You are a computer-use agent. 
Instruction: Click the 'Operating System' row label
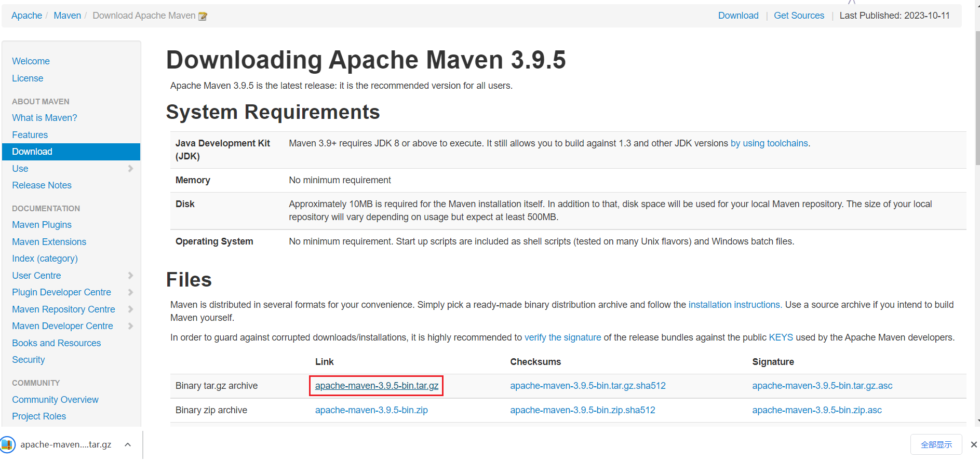pyautogui.click(x=214, y=241)
